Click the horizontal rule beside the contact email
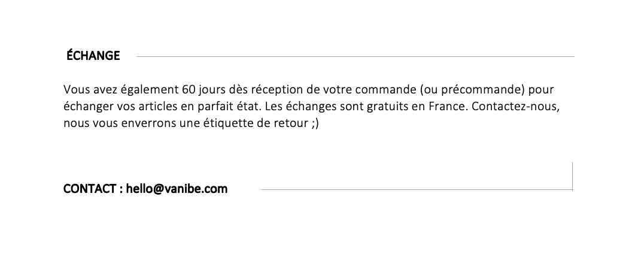 417,189
